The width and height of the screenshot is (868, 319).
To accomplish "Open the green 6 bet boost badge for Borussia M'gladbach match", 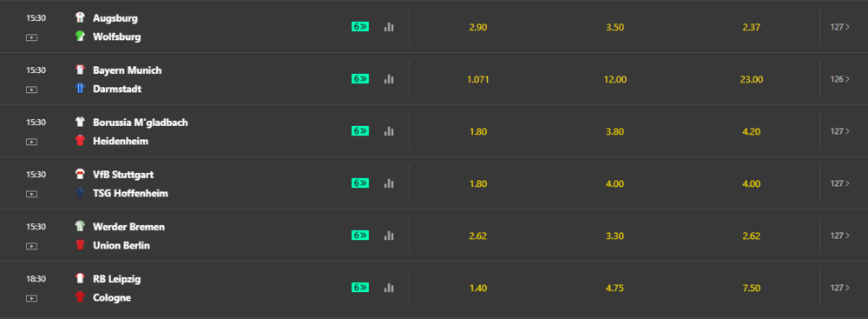I will pos(360,131).
